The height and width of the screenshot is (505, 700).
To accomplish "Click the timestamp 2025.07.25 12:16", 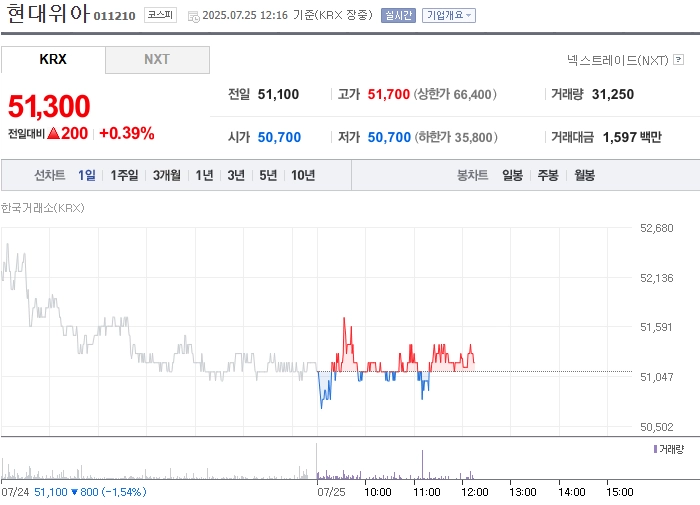I will point(245,15).
